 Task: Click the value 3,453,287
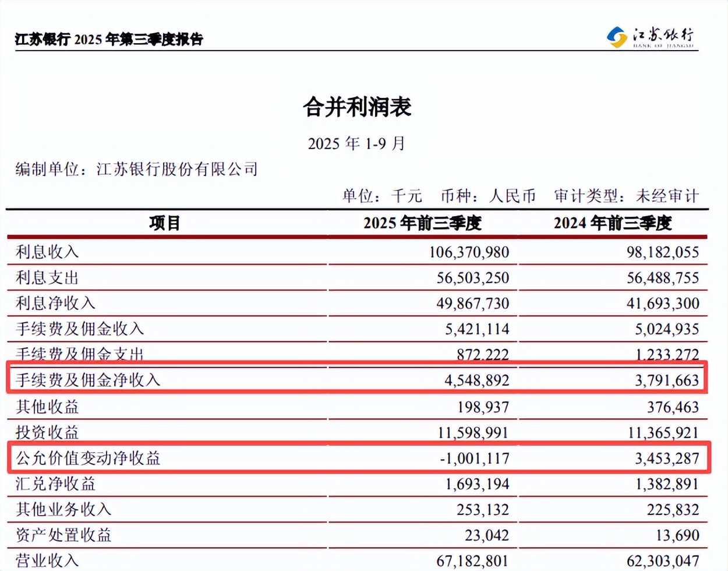pos(667,459)
